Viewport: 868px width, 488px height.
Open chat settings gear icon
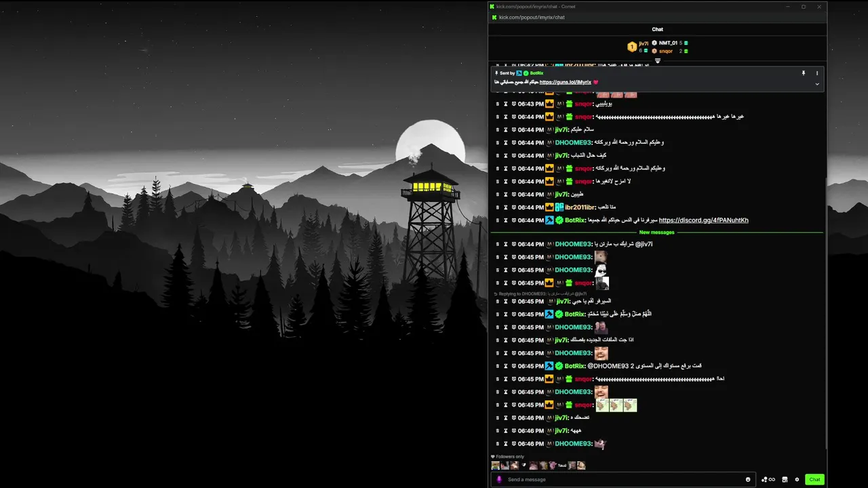click(797, 479)
